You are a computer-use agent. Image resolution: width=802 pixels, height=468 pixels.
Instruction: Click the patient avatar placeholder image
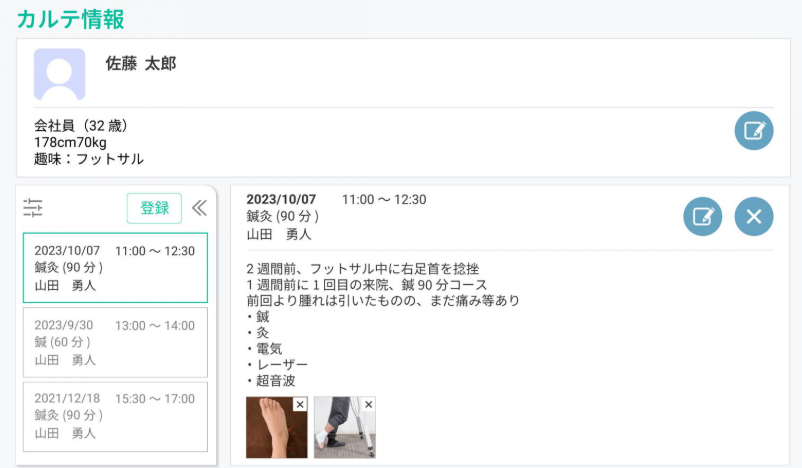coord(59,74)
